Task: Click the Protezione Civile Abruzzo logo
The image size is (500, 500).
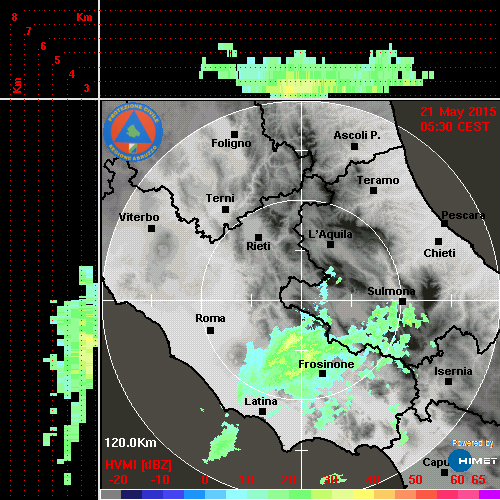Action: 133,132
